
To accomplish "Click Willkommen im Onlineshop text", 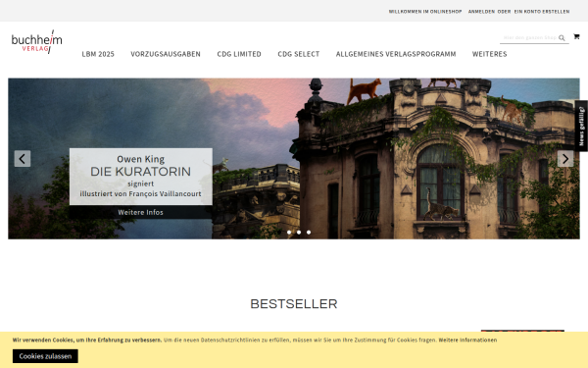I will [425, 12].
